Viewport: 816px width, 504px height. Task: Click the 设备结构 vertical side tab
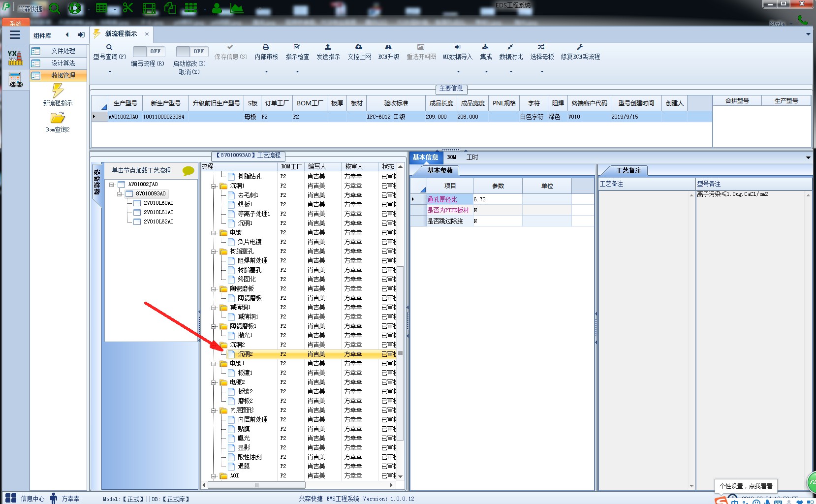click(x=97, y=182)
